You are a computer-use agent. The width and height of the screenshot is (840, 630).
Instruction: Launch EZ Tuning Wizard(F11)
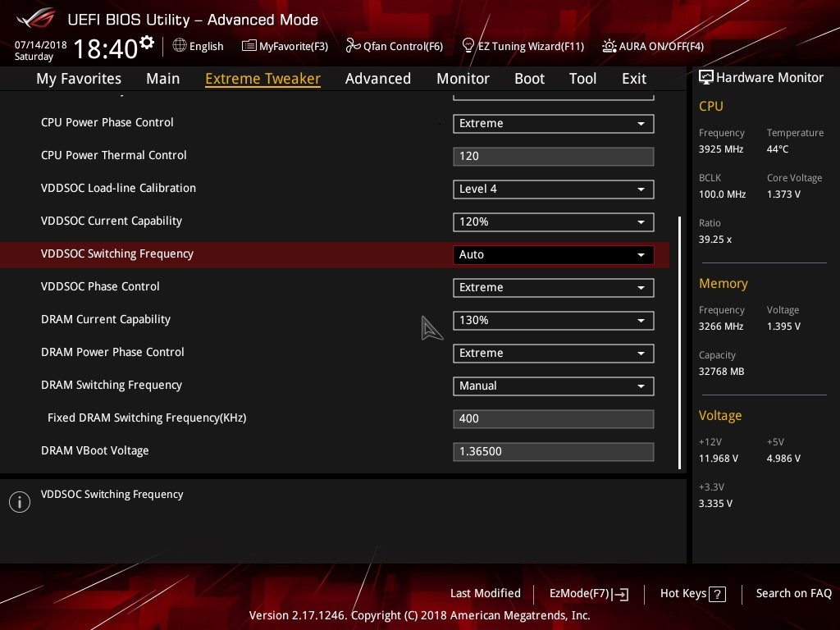pos(523,46)
